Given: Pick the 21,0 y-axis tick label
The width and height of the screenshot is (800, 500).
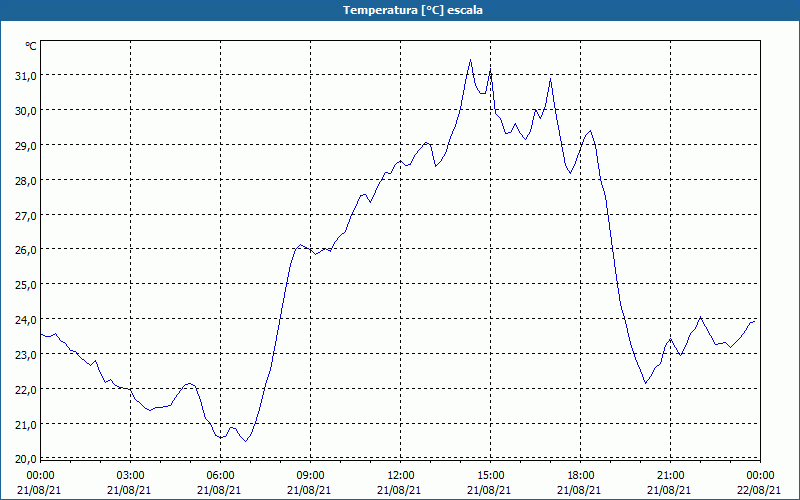Looking at the screenshot, I should pos(26,424).
